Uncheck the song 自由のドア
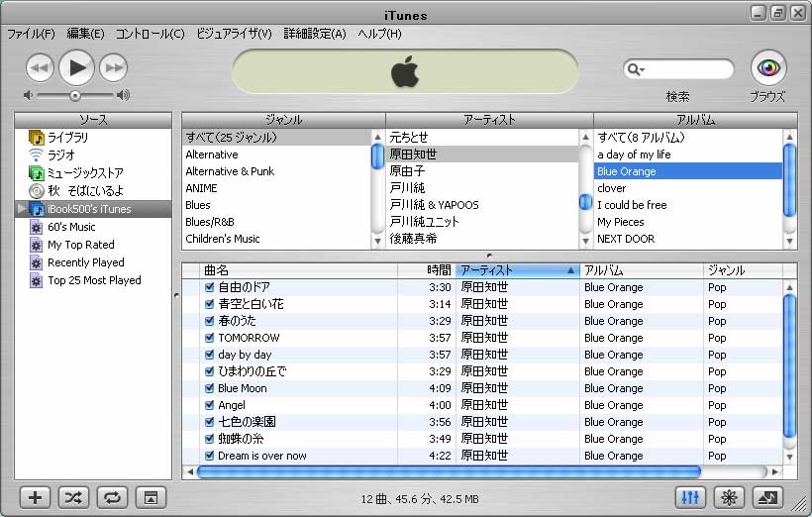The height and width of the screenshot is (517, 812). (x=209, y=287)
